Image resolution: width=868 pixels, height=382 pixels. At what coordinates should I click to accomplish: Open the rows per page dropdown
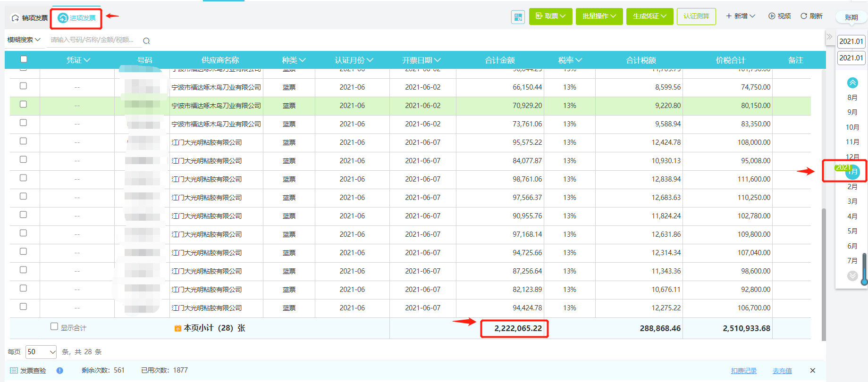41,352
